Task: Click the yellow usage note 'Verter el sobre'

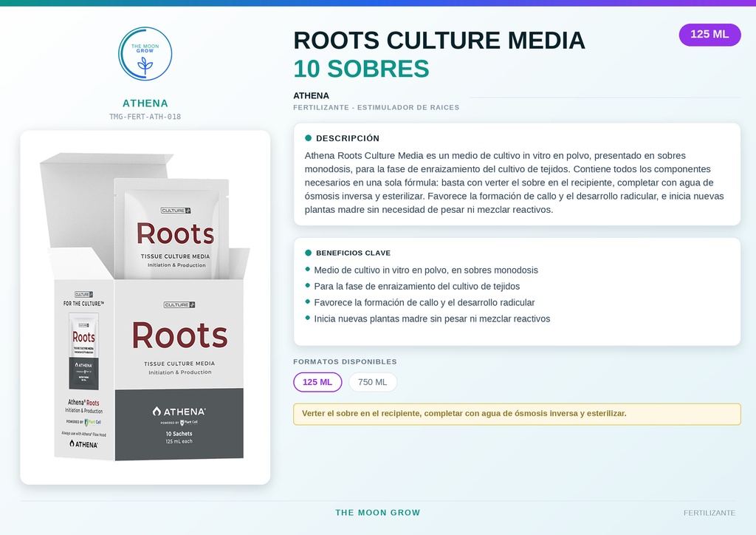Action: point(517,414)
